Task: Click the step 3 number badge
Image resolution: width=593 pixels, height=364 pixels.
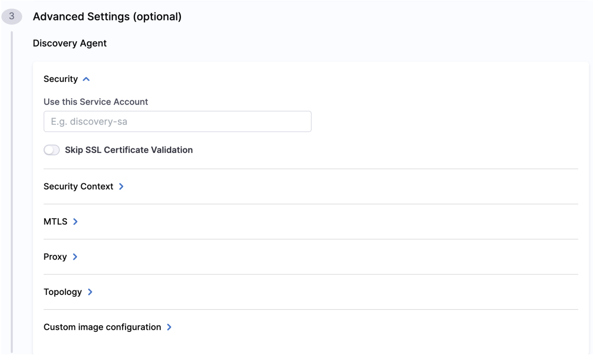Action: click(12, 16)
